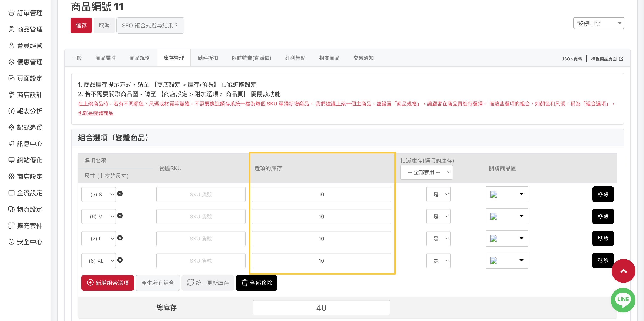Open 檢視商品頁面 external link

(607, 59)
